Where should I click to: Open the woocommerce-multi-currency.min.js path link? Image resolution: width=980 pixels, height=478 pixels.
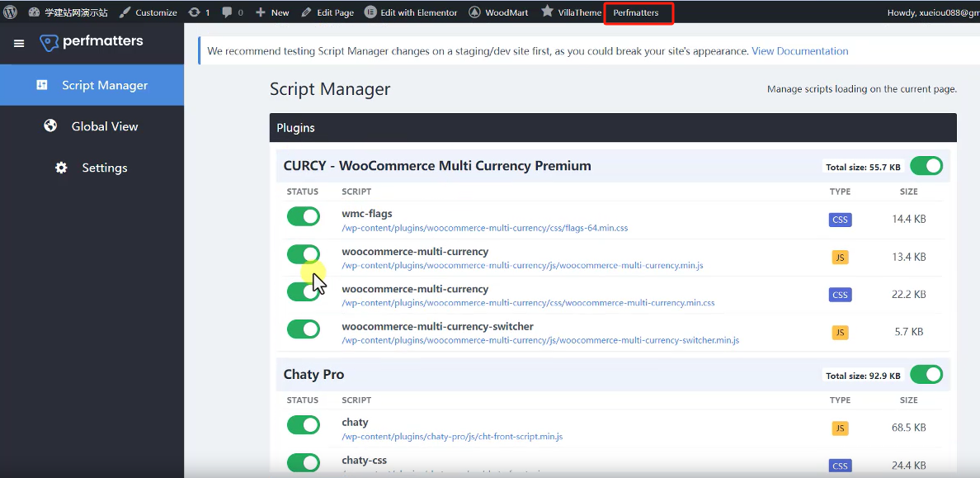coord(522,266)
